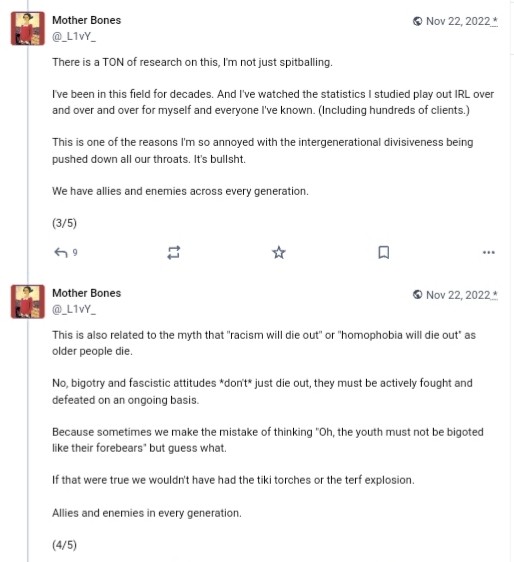Select the (3/5) thread marker text
Image resolution: width=514 pixels, height=562 pixels.
65,223
